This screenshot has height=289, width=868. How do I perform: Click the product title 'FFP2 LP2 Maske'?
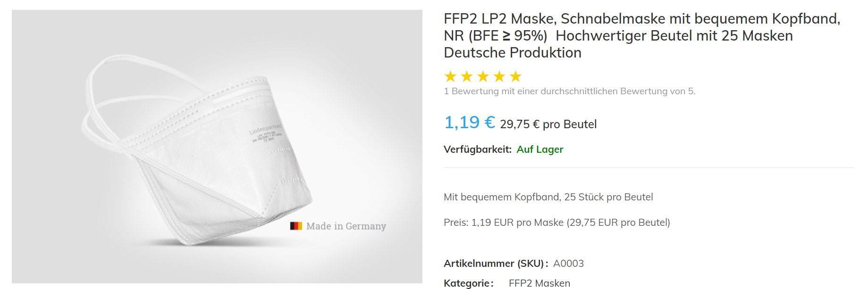click(642, 36)
